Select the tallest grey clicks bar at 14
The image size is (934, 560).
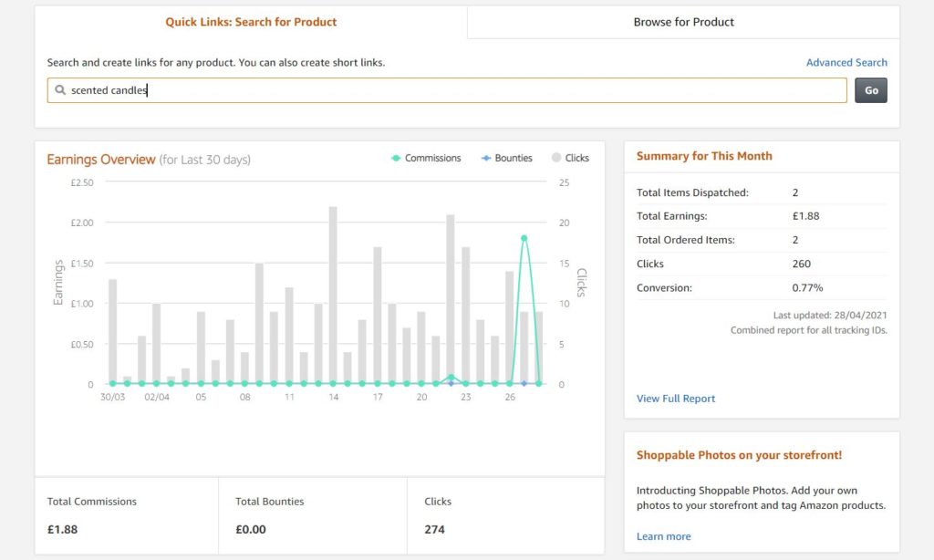click(333, 292)
